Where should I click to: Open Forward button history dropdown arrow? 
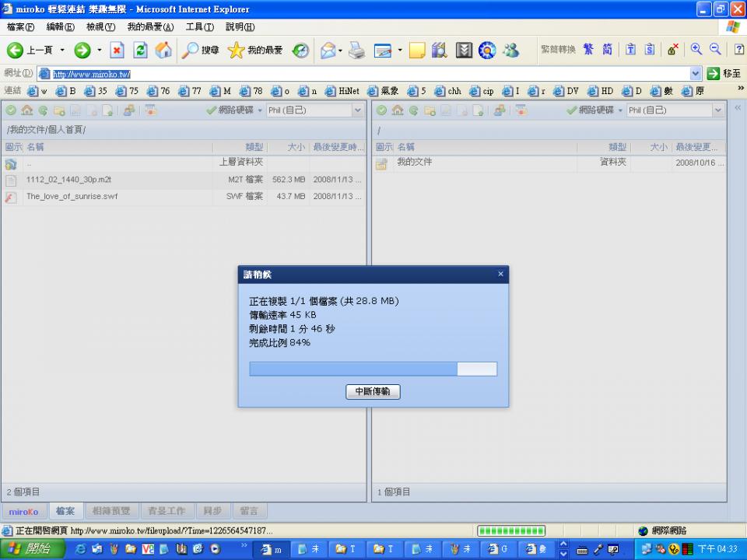[99, 50]
